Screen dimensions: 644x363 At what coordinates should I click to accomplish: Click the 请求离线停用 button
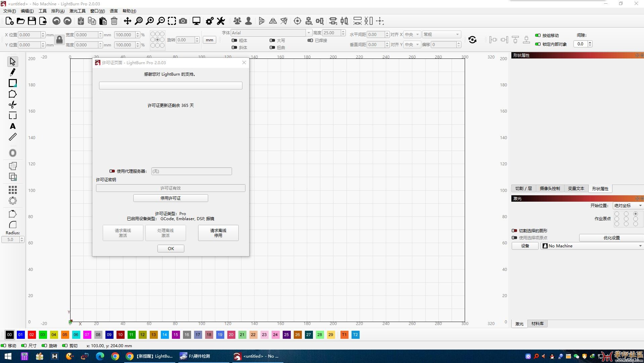pyautogui.click(x=218, y=233)
